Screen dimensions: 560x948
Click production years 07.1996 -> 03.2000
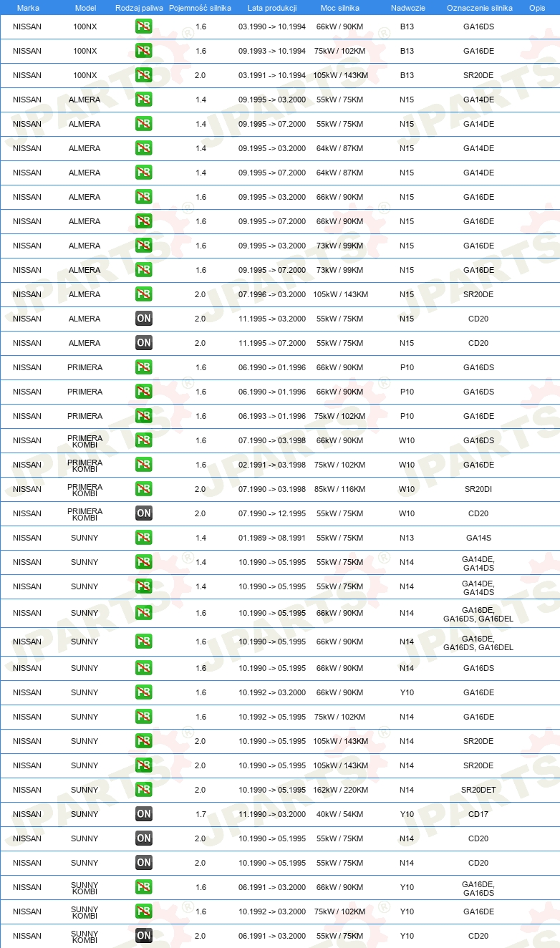pos(272,294)
